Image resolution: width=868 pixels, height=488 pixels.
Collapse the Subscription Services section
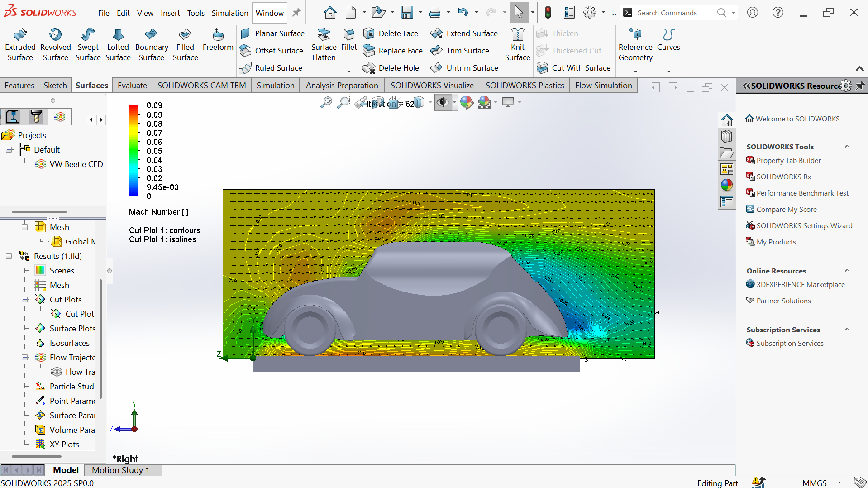847,330
